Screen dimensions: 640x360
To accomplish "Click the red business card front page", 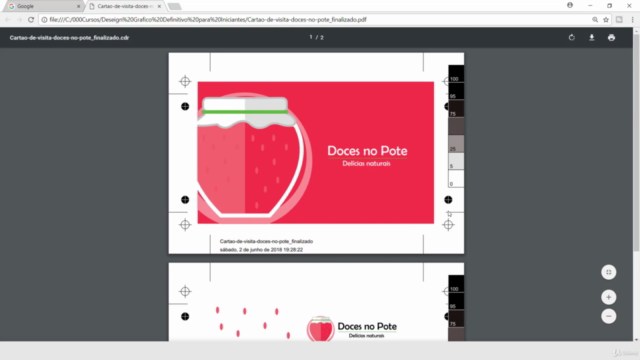I will click(316, 153).
